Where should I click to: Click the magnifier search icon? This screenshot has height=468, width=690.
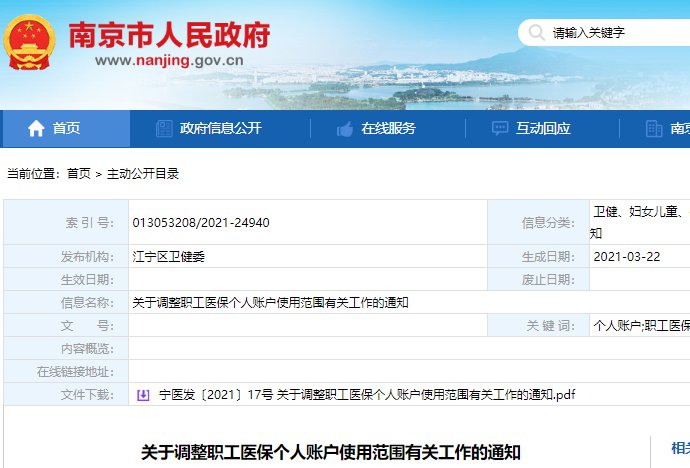pyautogui.click(x=536, y=32)
